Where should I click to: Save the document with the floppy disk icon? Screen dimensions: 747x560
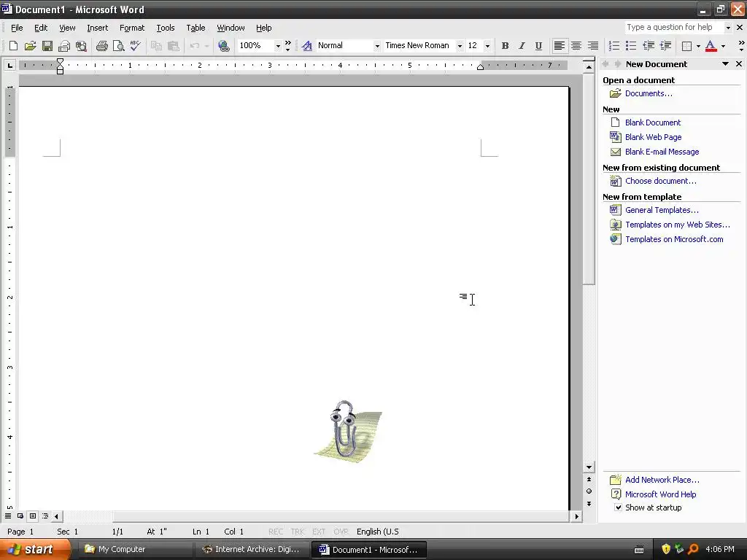[x=47, y=46]
